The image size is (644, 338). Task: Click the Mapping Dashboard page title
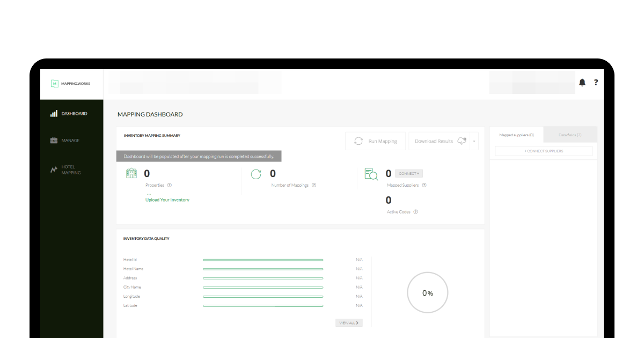[150, 114]
